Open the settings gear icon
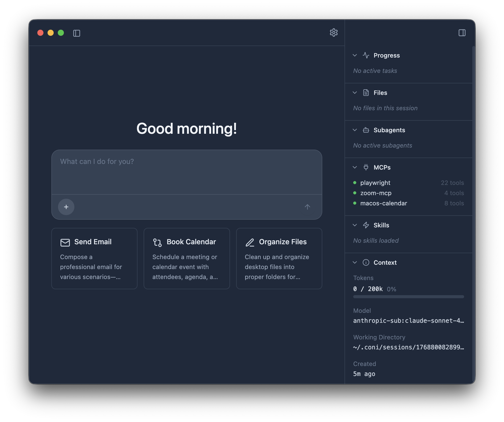This screenshot has width=504, height=422. coord(334,33)
